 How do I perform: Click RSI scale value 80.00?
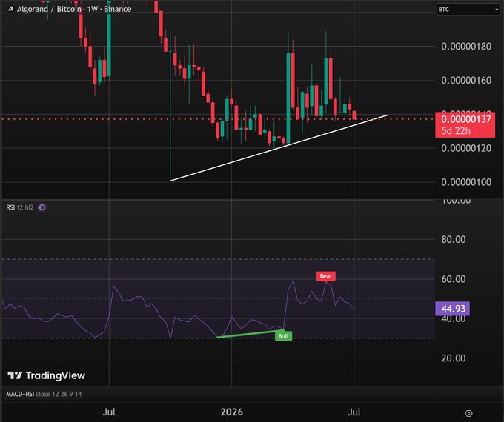click(x=454, y=239)
